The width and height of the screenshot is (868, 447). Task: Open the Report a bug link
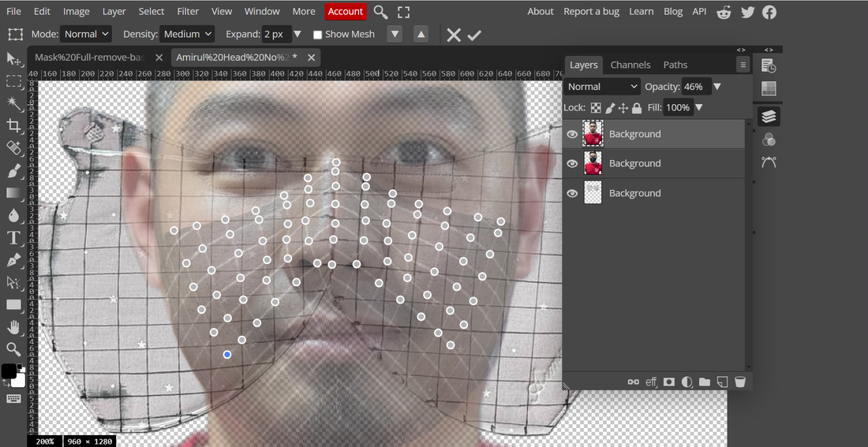(591, 12)
